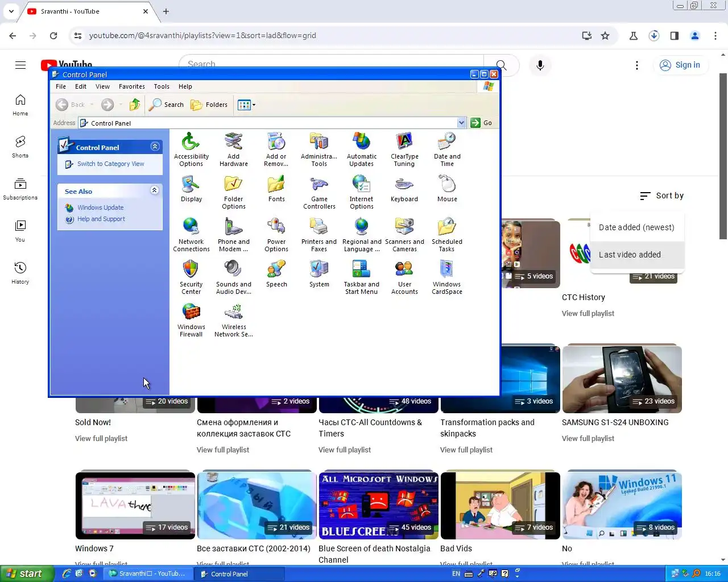
Task: Open the Help menu
Action: click(x=185, y=86)
